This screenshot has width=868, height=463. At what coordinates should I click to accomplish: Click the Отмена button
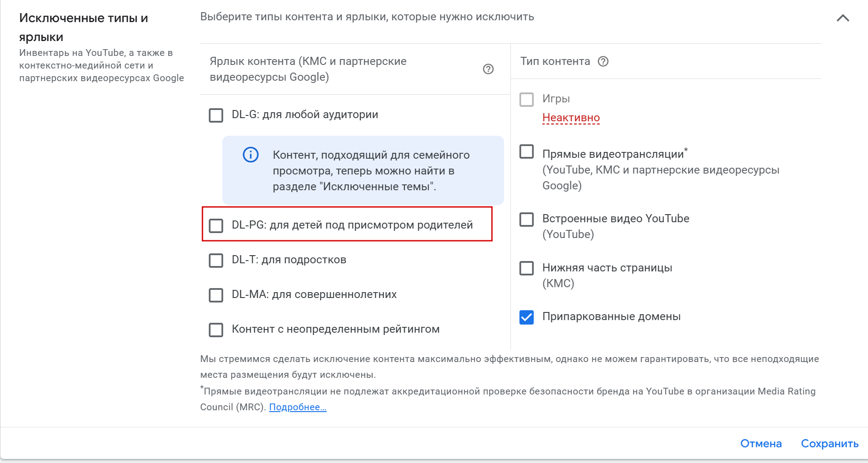coord(761,444)
